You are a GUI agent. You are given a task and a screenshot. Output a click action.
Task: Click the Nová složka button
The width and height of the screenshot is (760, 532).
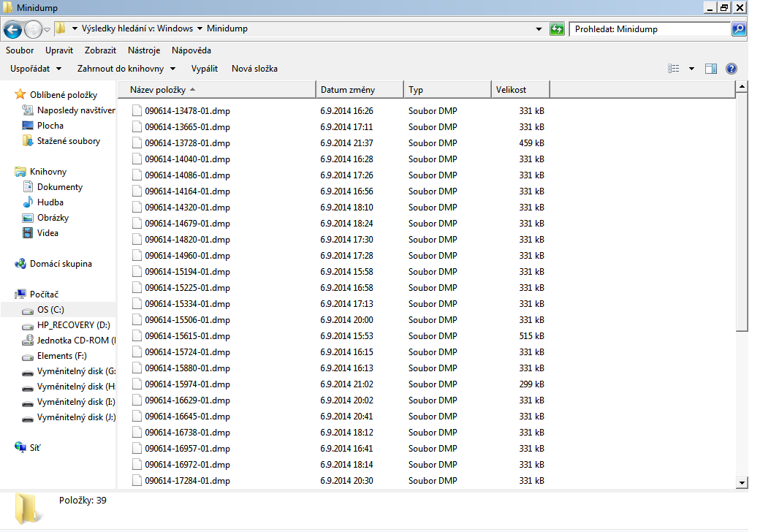click(254, 69)
